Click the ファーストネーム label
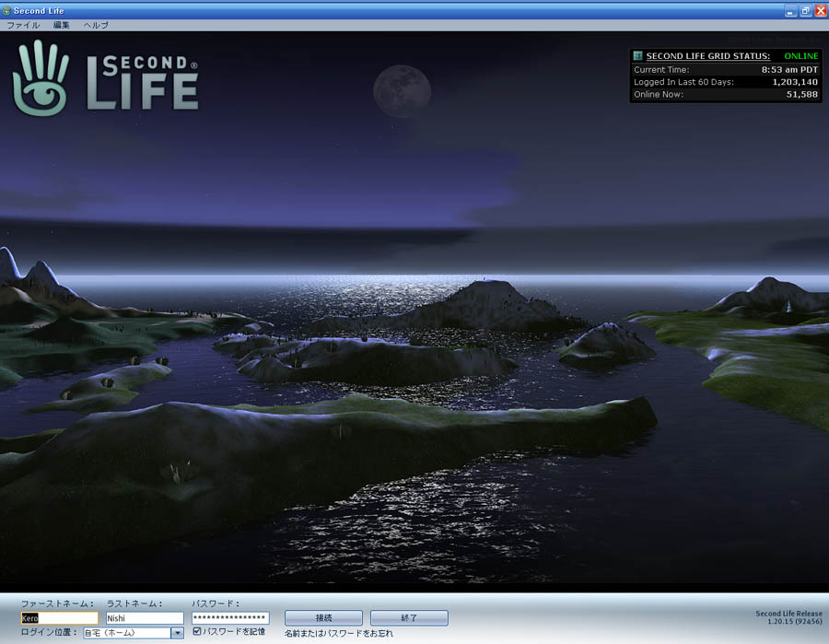Image resolution: width=829 pixels, height=644 pixels. (58, 603)
